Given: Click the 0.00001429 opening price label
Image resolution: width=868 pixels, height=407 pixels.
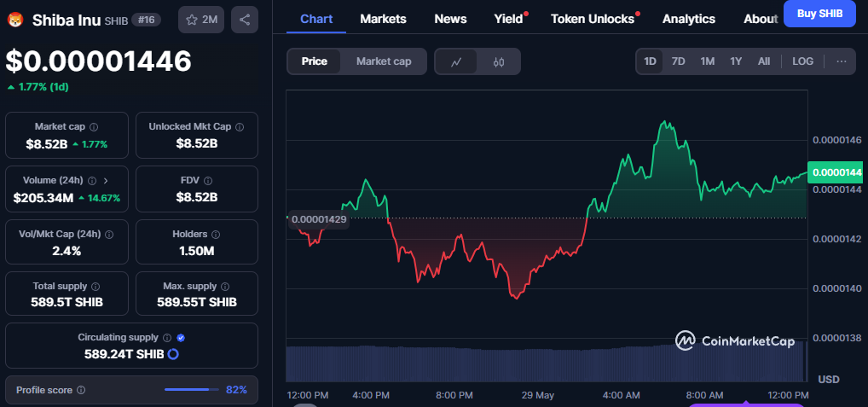Looking at the screenshot, I should 319,219.
